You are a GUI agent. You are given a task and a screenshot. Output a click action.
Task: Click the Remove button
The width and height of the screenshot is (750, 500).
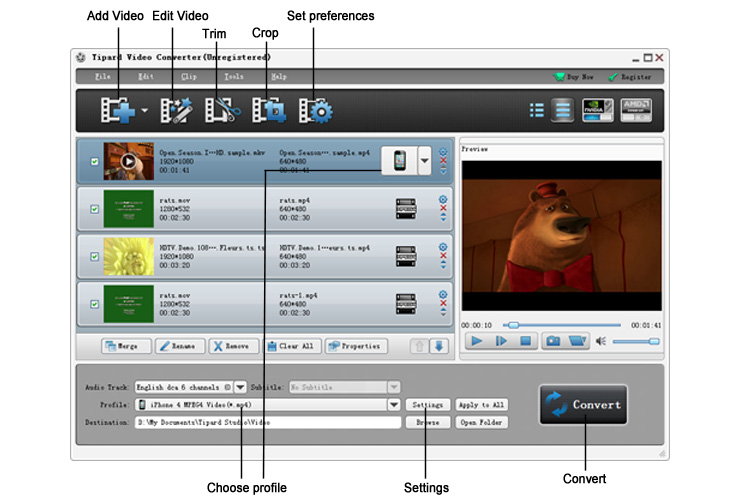click(233, 346)
